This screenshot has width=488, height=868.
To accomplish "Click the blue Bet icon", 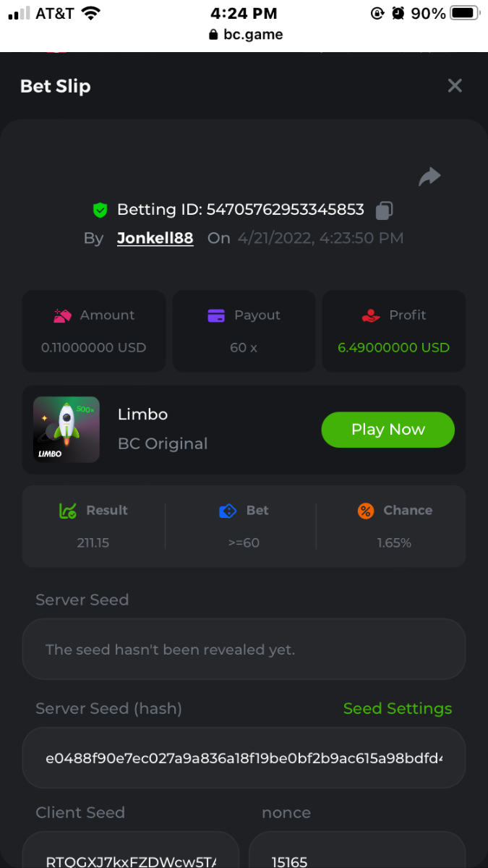I will coord(228,511).
